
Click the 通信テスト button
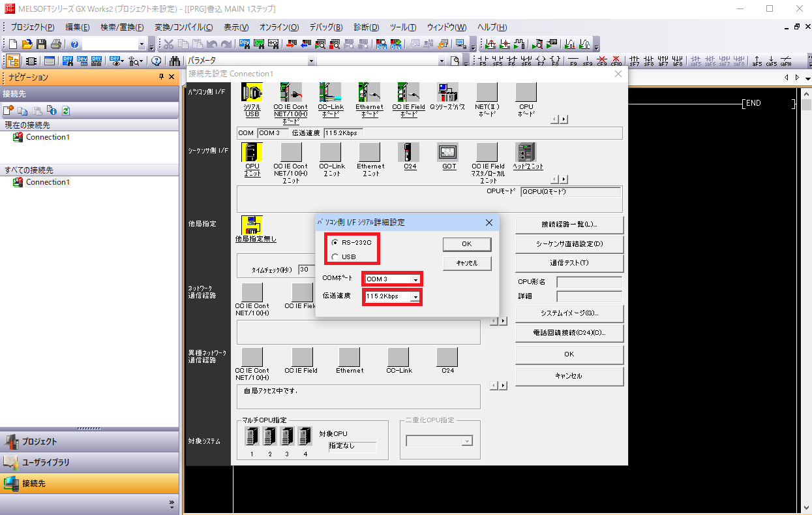pyautogui.click(x=569, y=263)
